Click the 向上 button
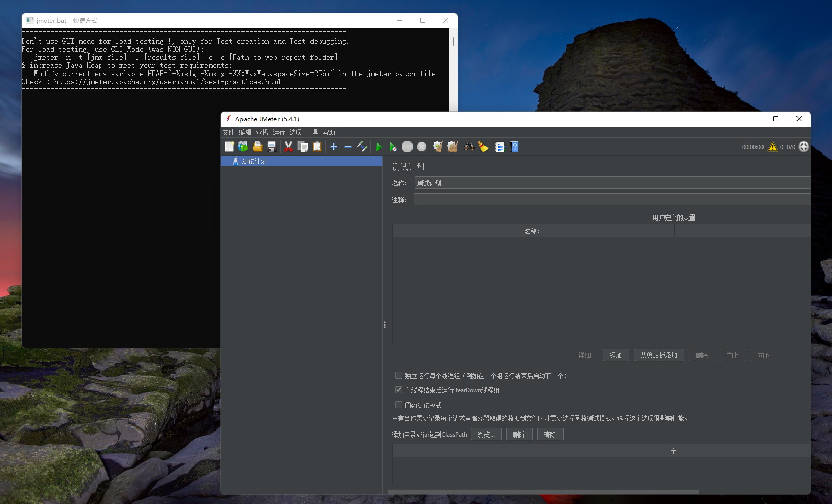832x504 pixels. [733, 355]
